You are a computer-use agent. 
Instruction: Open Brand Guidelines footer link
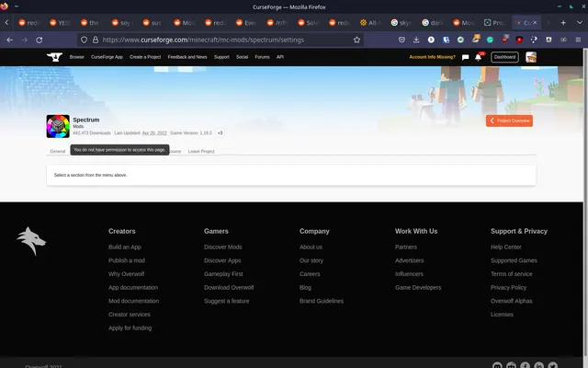[322, 301]
